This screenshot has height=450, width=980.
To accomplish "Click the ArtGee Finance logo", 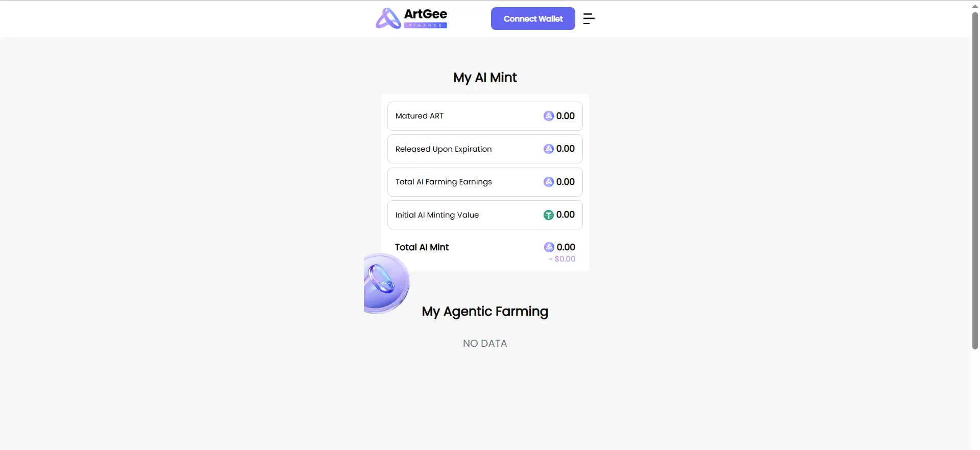I will [x=411, y=18].
